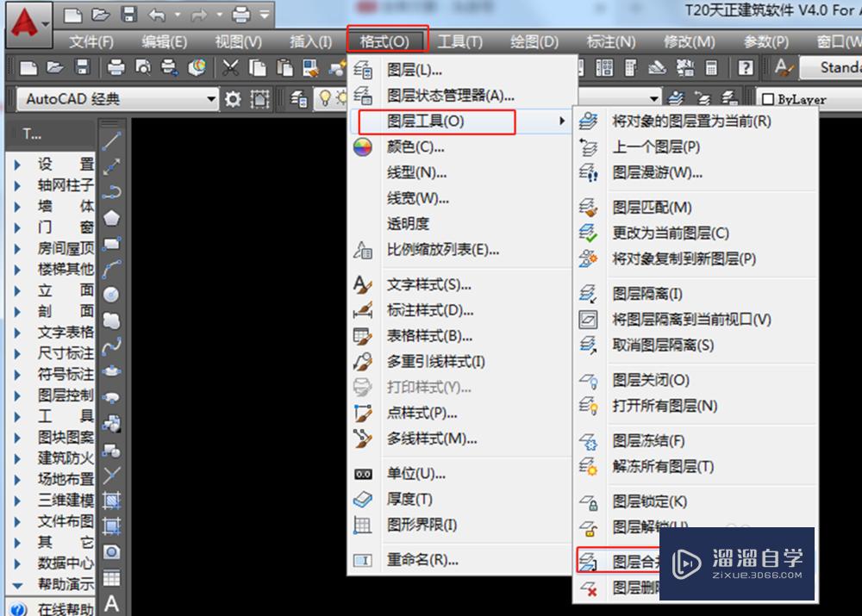Open the 格式(O) menu
The image size is (862, 616).
pyautogui.click(x=386, y=40)
